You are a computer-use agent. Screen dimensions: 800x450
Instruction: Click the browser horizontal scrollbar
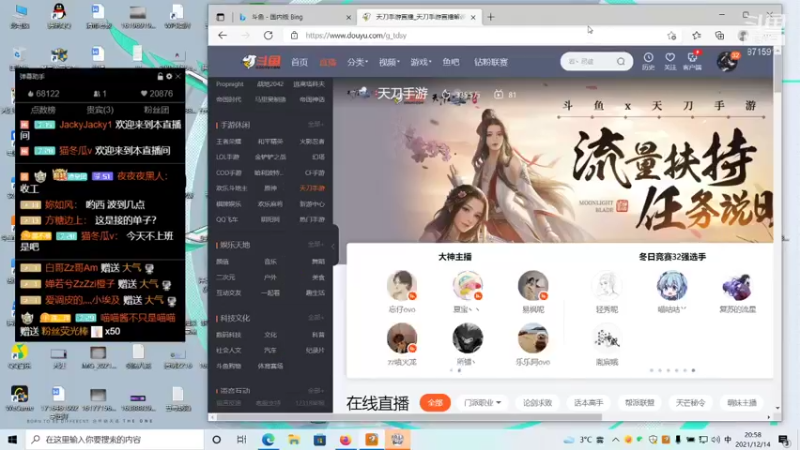coord(410,417)
